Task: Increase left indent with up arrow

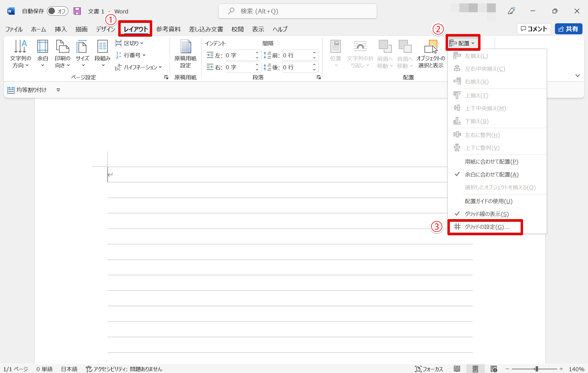Action: point(257,53)
